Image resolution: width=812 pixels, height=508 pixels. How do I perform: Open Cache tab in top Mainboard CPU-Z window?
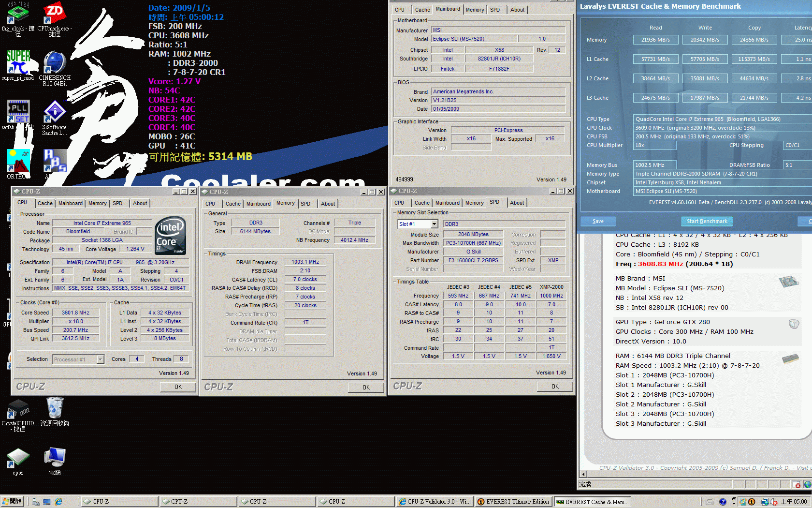tap(422, 10)
